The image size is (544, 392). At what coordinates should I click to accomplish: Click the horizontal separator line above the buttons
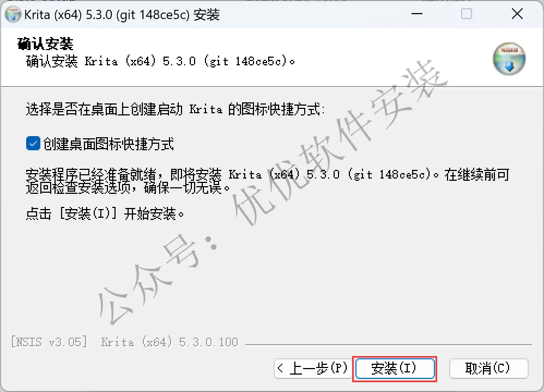pos(388,345)
